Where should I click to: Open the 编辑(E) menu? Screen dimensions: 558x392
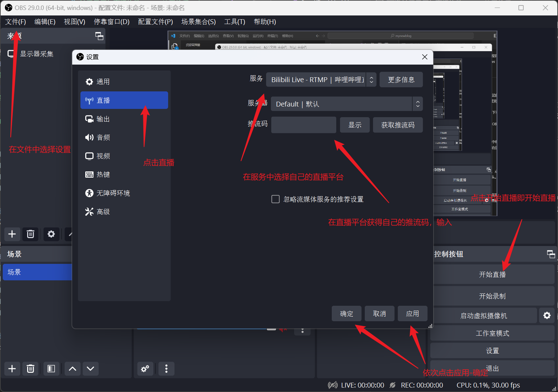tap(45, 22)
